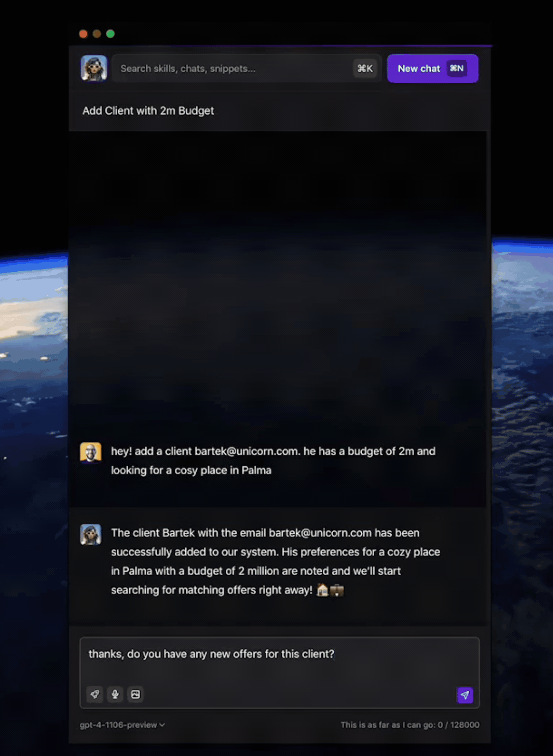Image resolution: width=553 pixels, height=756 pixels.
Task: Start a New chat
Action: tap(432, 69)
